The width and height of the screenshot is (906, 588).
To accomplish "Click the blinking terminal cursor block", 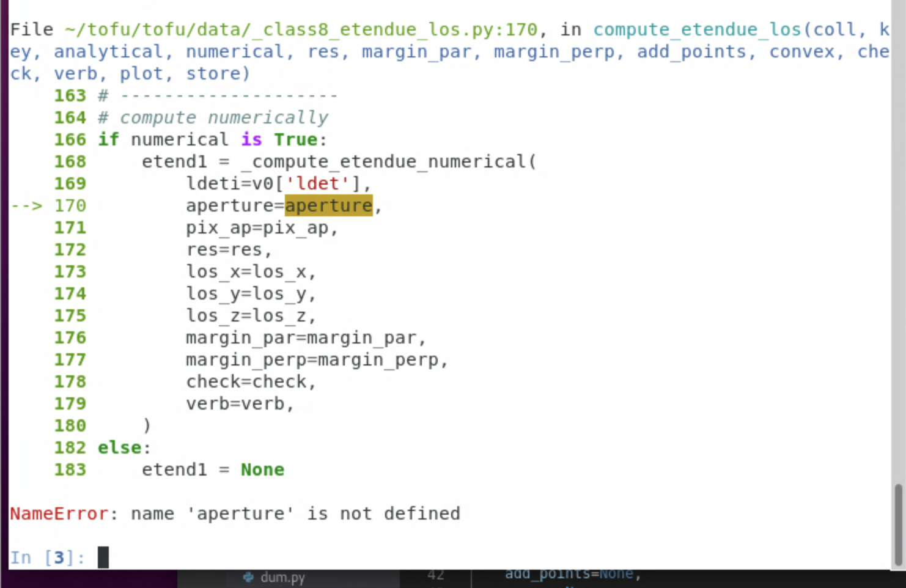I will coord(103,557).
